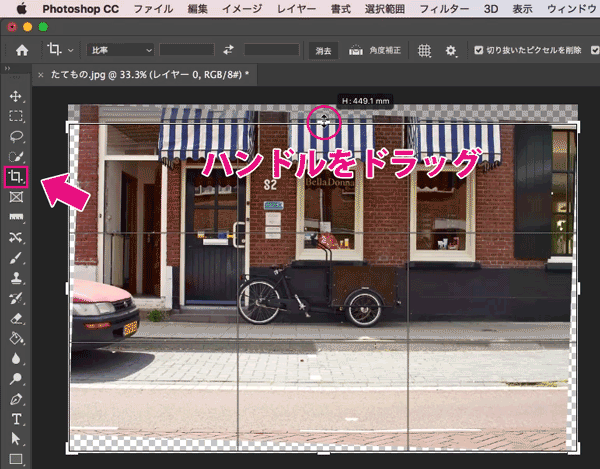Toggle 切り抜いたピクセルを削除 checkbox
The width and height of the screenshot is (600, 469).
click(x=479, y=49)
